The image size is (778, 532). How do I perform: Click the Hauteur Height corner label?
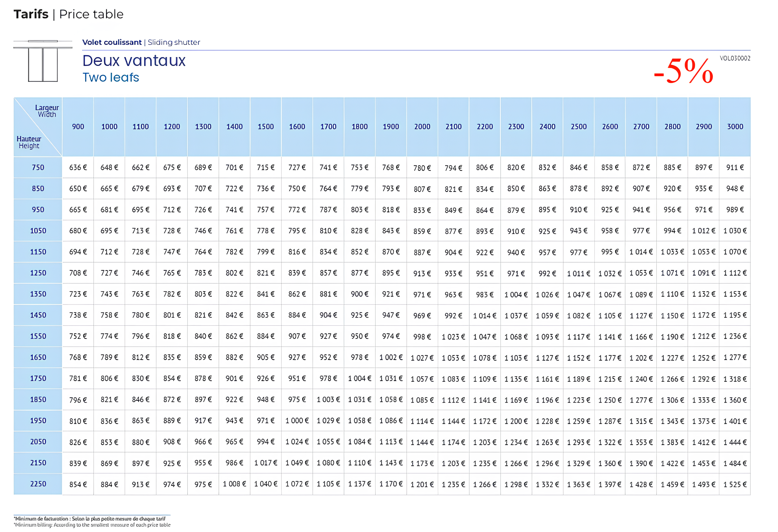click(x=29, y=142)
